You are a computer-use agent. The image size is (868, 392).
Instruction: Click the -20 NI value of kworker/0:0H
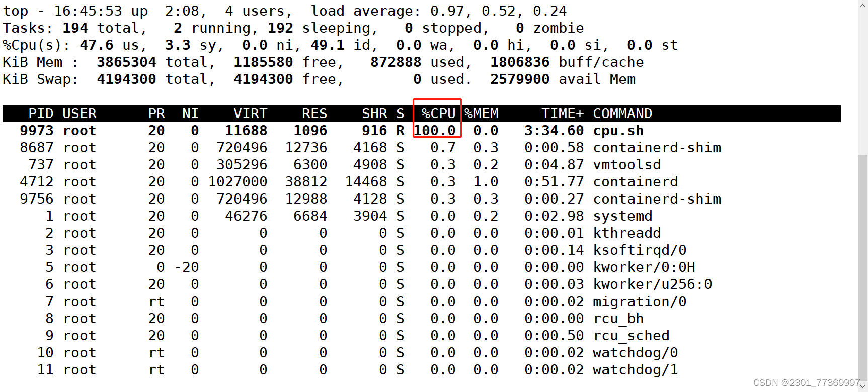186,267
